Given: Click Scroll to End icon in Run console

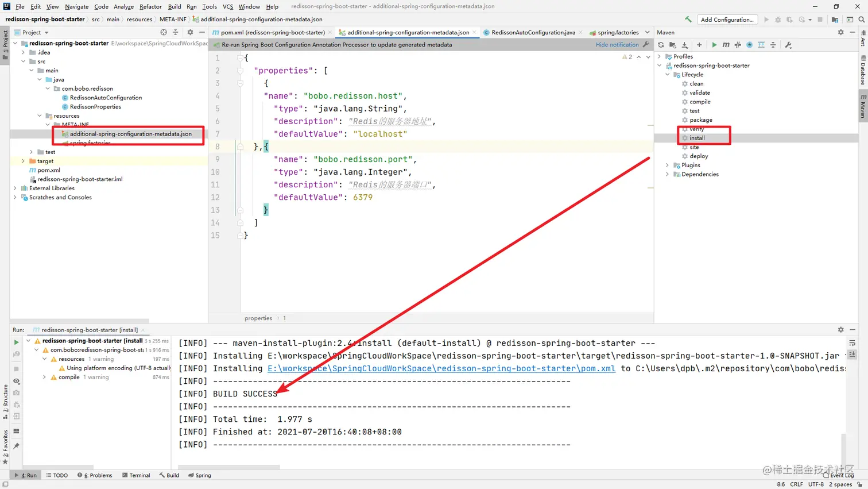Looking at the screenshot, I should click(852, 355).
